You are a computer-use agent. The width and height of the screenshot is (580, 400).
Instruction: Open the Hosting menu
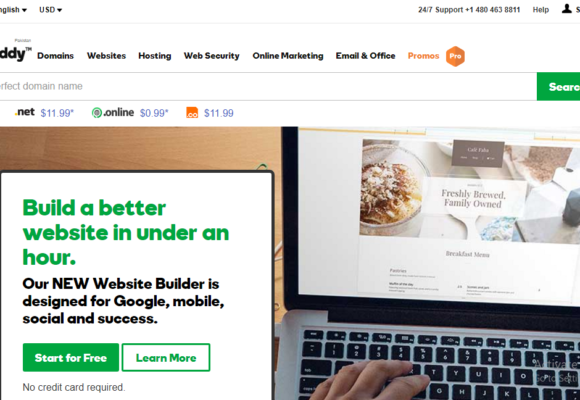(x=155, y=56)
